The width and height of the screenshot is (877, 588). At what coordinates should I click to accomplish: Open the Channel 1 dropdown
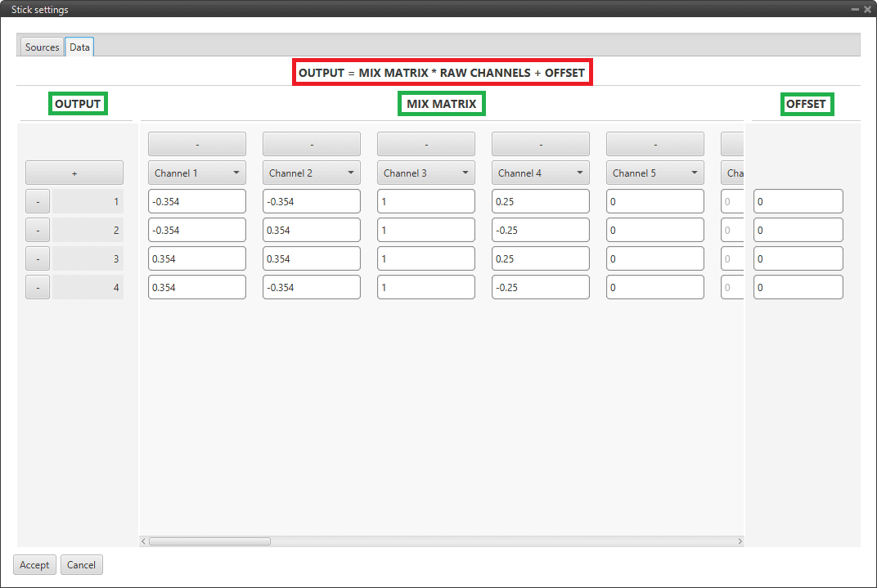196,173
